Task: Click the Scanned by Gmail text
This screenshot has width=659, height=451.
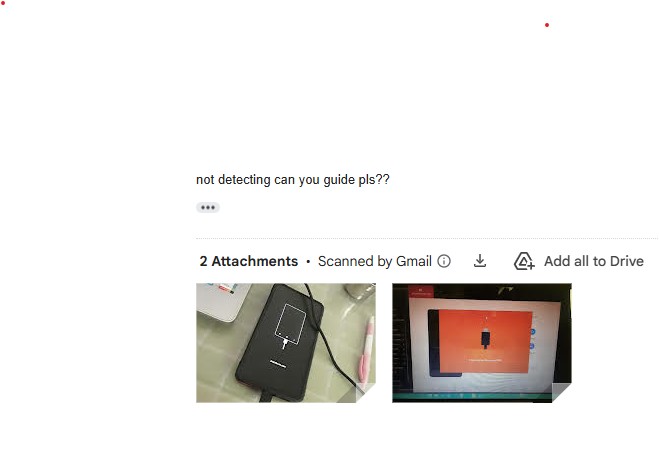Action: [374, 261]
